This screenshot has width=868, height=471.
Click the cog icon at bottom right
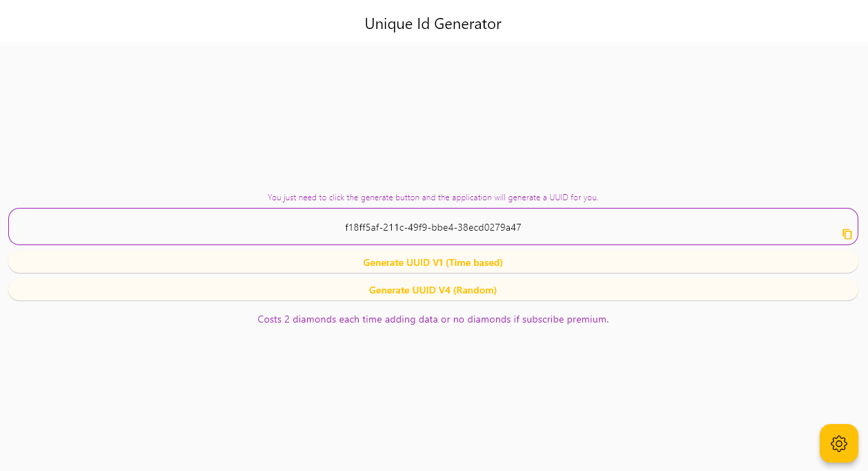coord(838,443)
